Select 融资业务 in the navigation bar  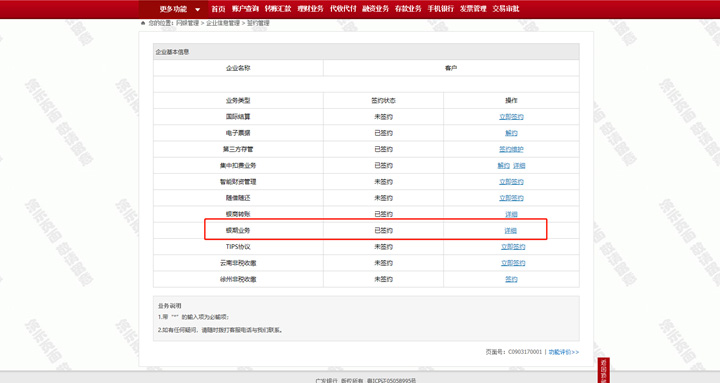pyautogui.click(x=376, y=9)
